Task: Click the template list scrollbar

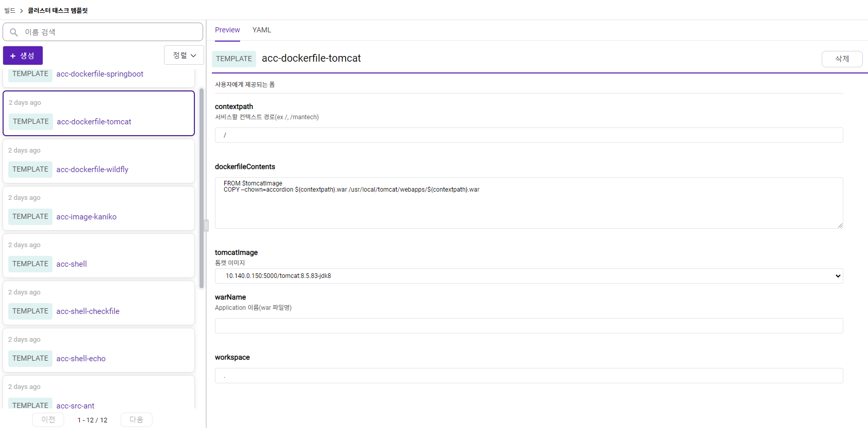Action: (202, 188)
